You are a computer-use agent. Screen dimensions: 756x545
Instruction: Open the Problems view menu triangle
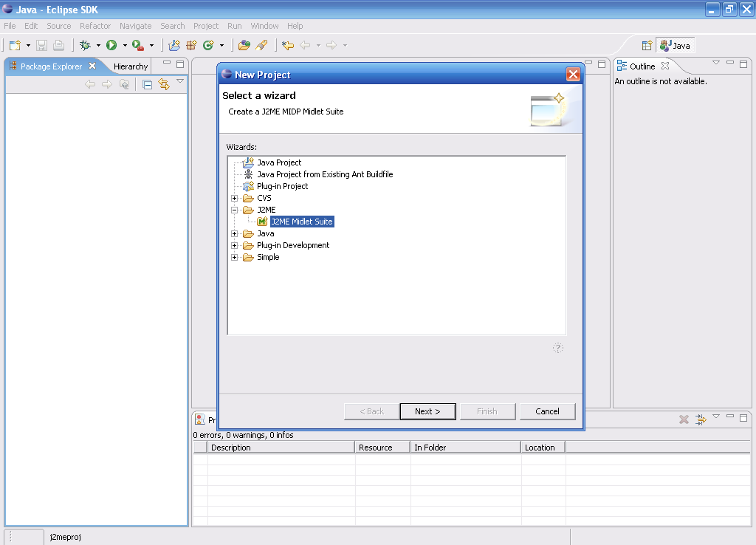[716, 416]
